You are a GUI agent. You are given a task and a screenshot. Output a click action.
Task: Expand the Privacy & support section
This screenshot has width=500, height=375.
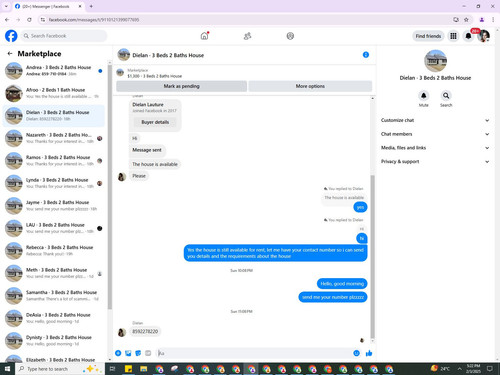[x=435, y=161]
